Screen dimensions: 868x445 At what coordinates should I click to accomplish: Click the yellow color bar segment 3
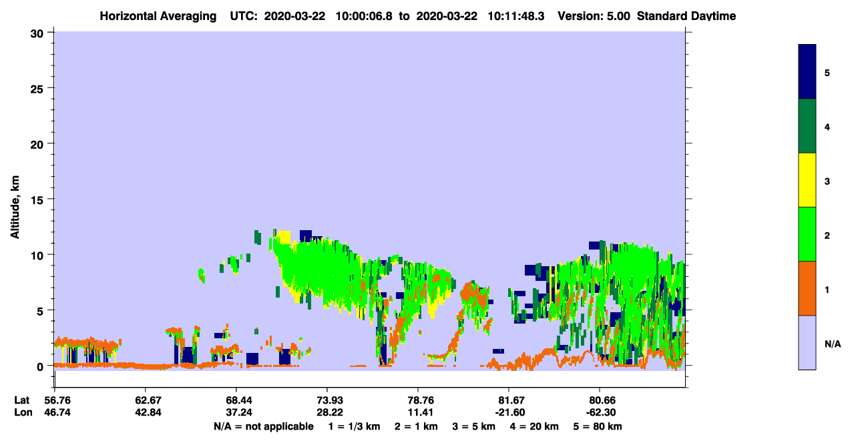coord(807,180)
